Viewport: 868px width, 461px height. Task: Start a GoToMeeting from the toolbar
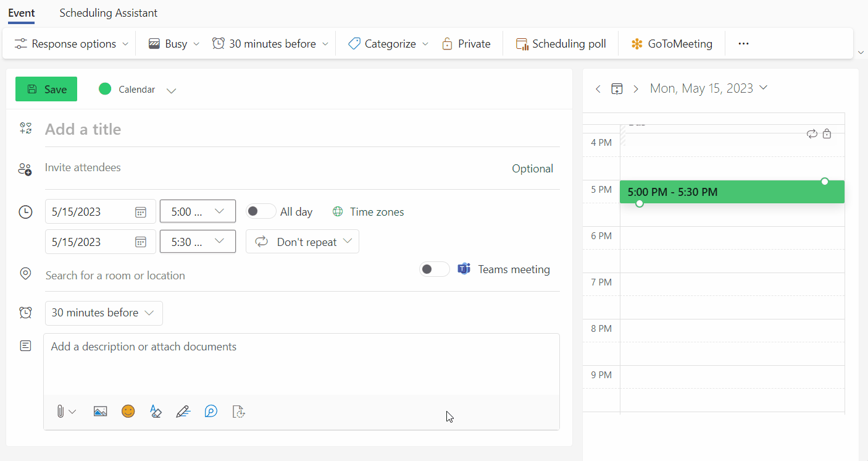(x=671, y=43)
